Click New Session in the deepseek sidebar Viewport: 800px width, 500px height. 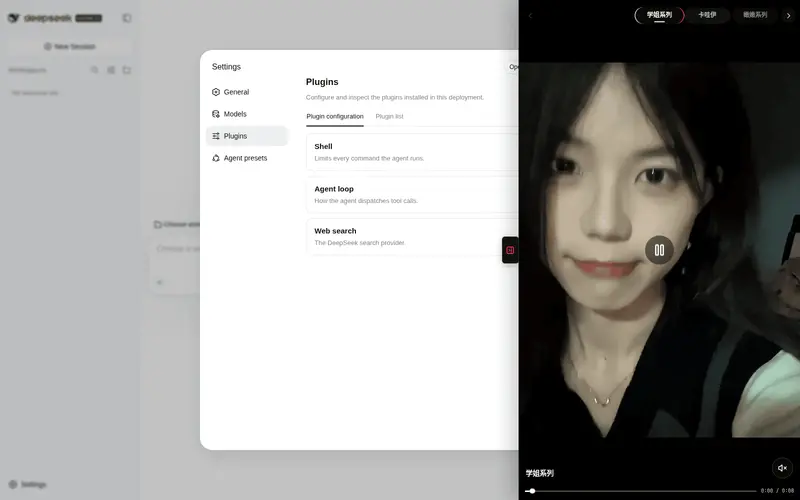point(70,46)
